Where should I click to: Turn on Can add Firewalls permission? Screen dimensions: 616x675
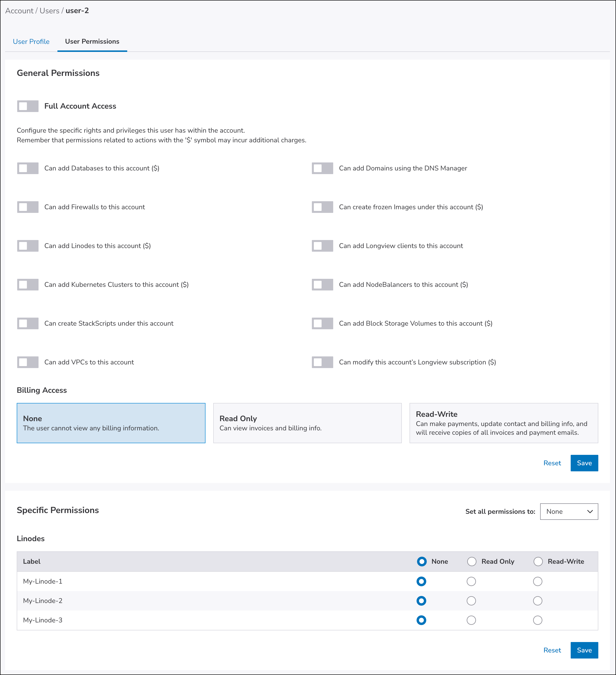click(28, 207)
